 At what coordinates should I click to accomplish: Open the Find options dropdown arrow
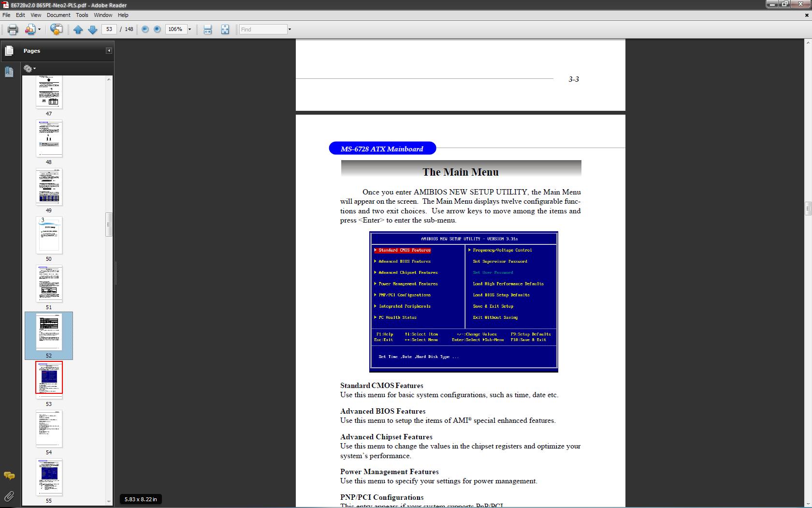290,30
